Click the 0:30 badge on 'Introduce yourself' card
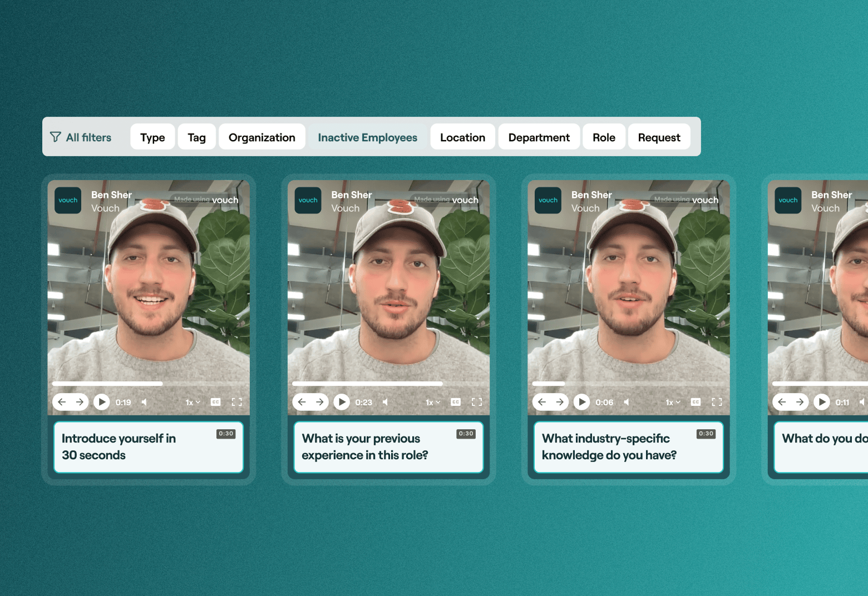This screenshot has width=868, height=596. coord(226,434)
